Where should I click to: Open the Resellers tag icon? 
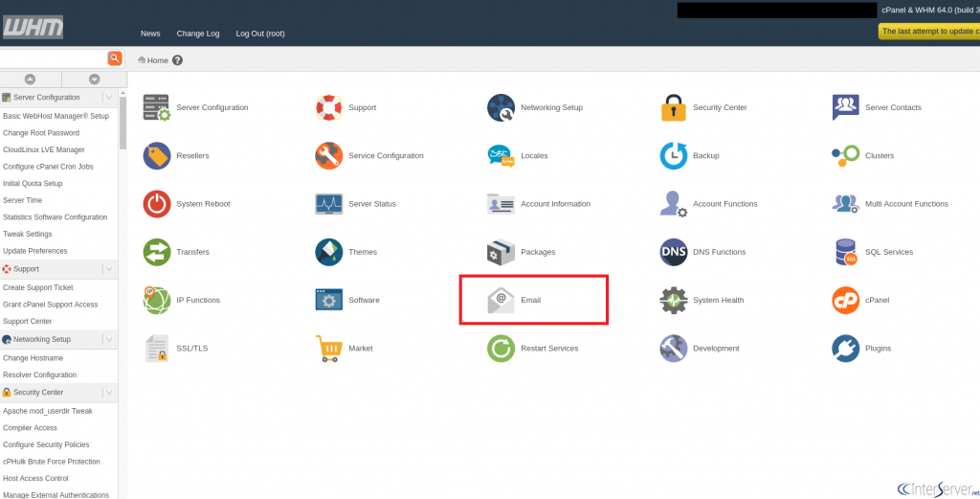click(156, 156)
